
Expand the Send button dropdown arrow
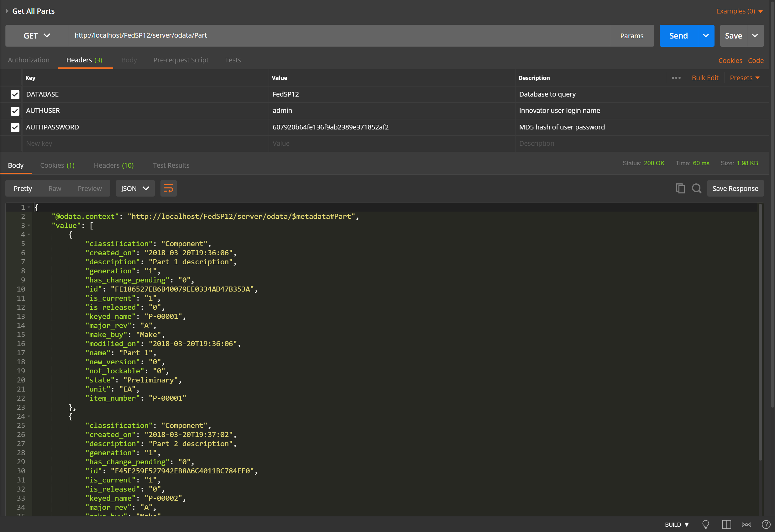pos(706,36)
